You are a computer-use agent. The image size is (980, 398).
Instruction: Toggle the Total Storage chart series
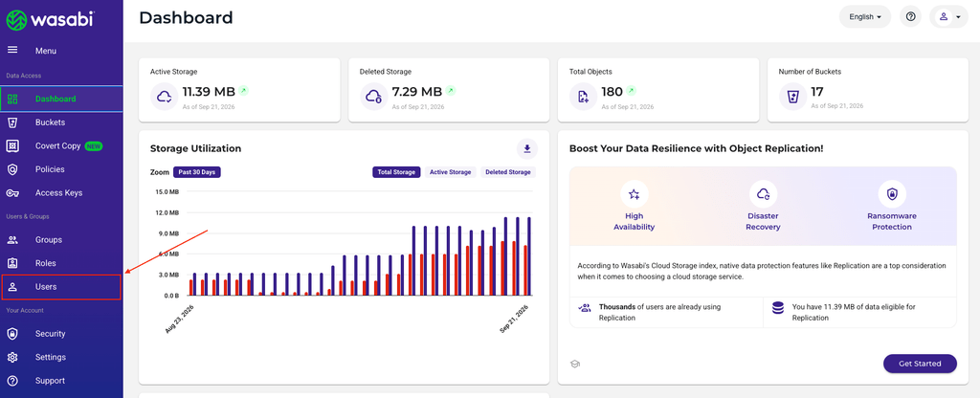(x=397, y=172)
